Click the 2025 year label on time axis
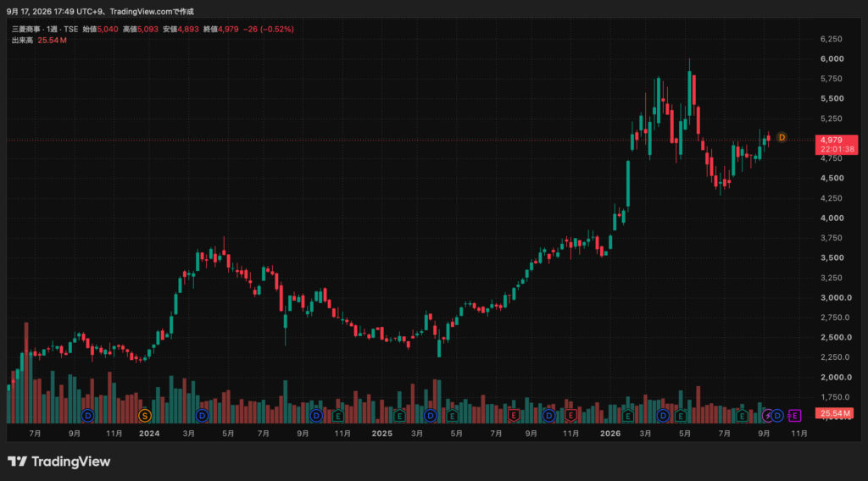 382,434
